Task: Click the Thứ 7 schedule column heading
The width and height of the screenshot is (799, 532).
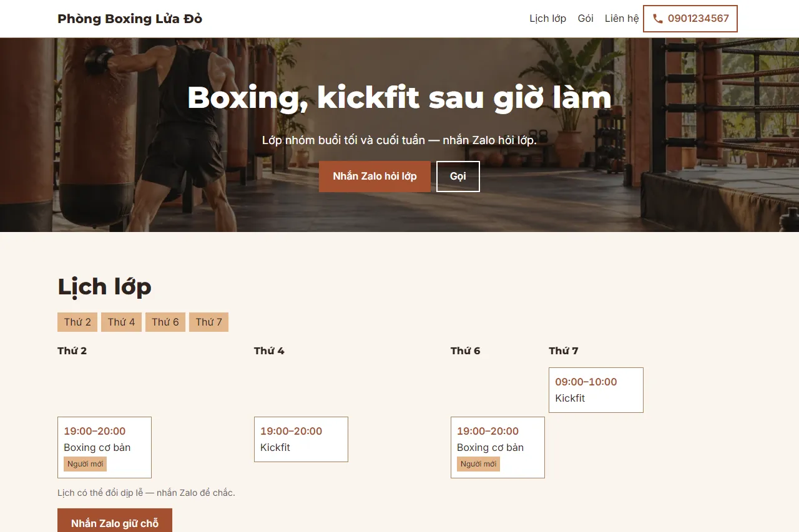Action: [x=564, y=351]
